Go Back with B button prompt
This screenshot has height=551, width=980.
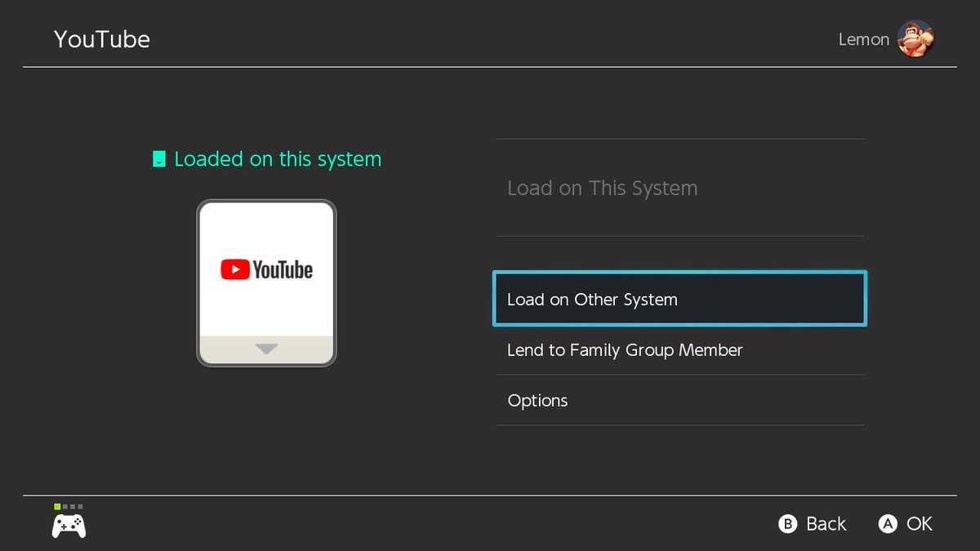click(x=813, y=524)
